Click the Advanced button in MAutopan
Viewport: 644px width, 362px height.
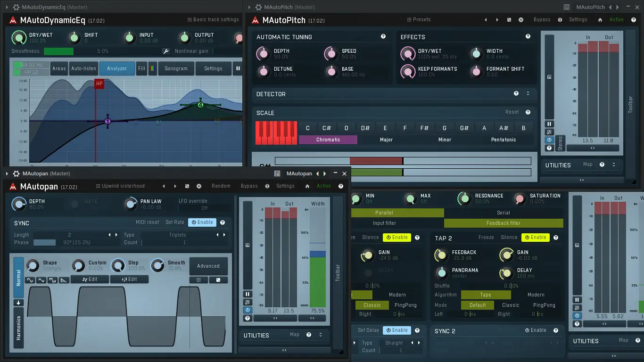pyautogui.click(x=208, y=266)
